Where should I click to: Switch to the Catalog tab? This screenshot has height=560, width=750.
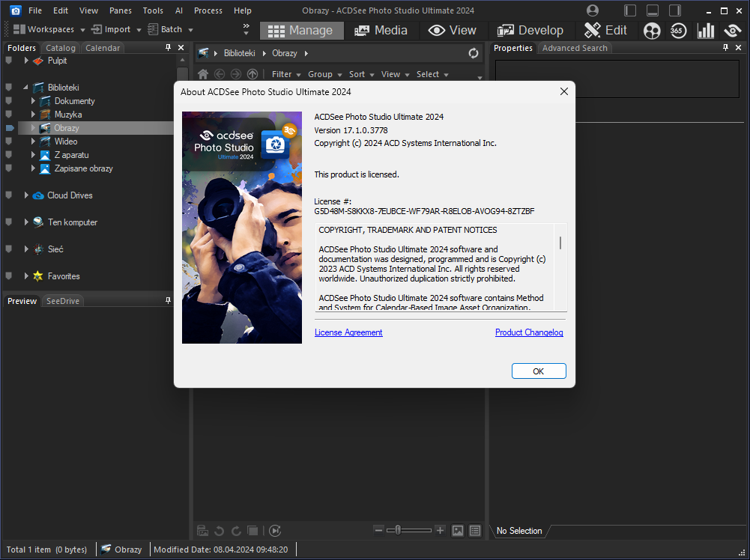tap(61, 48)
